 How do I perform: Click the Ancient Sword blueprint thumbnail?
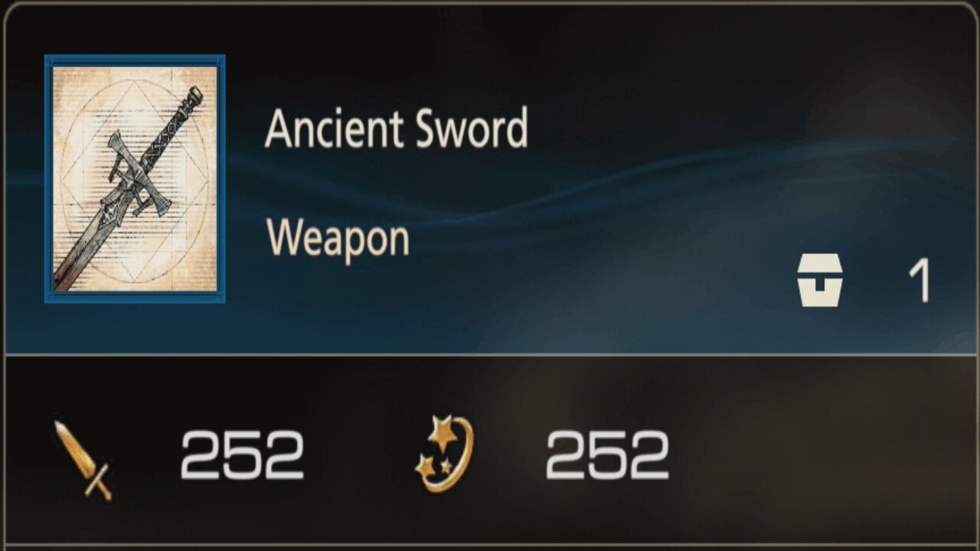tap(135, 179)
